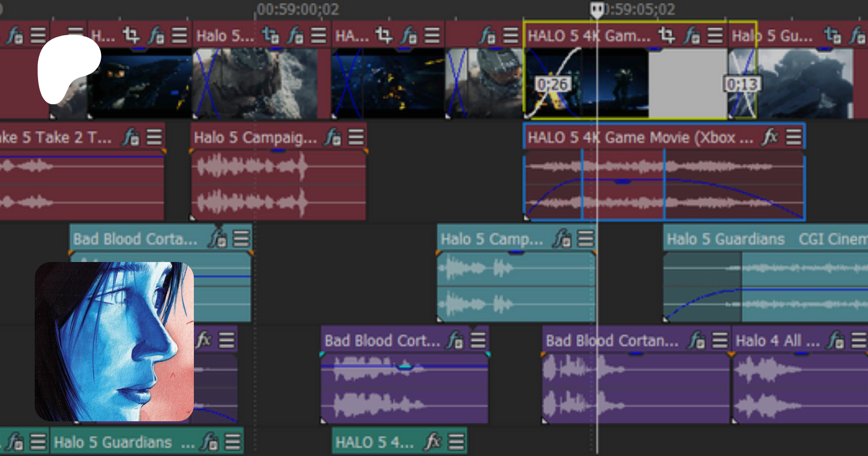Expand hamburger menu on purple Bad Blood Cortan... clip
The width and height of the screenshot is (868, 456).
point(719,340)
